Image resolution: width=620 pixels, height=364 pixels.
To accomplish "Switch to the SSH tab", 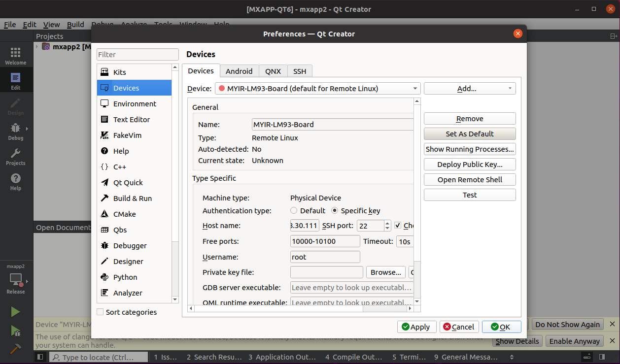I will coord(299,71).
